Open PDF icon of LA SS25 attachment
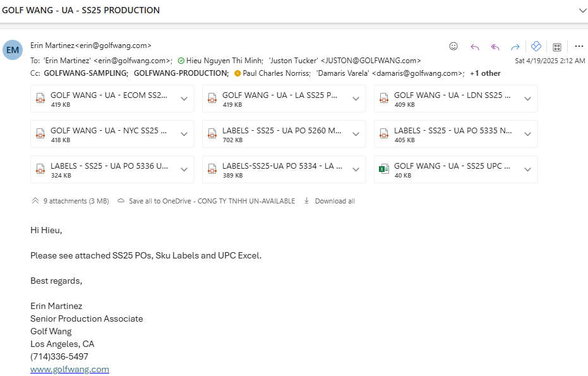Screen dimensions: 588x376 point(212,99)
